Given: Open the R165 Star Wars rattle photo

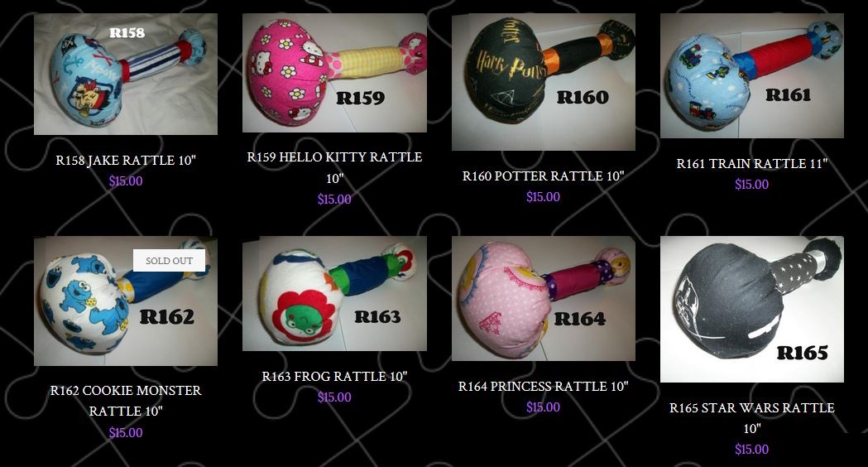Looking at the screenshot, I should pyautogui.click(x=752, y=309).
